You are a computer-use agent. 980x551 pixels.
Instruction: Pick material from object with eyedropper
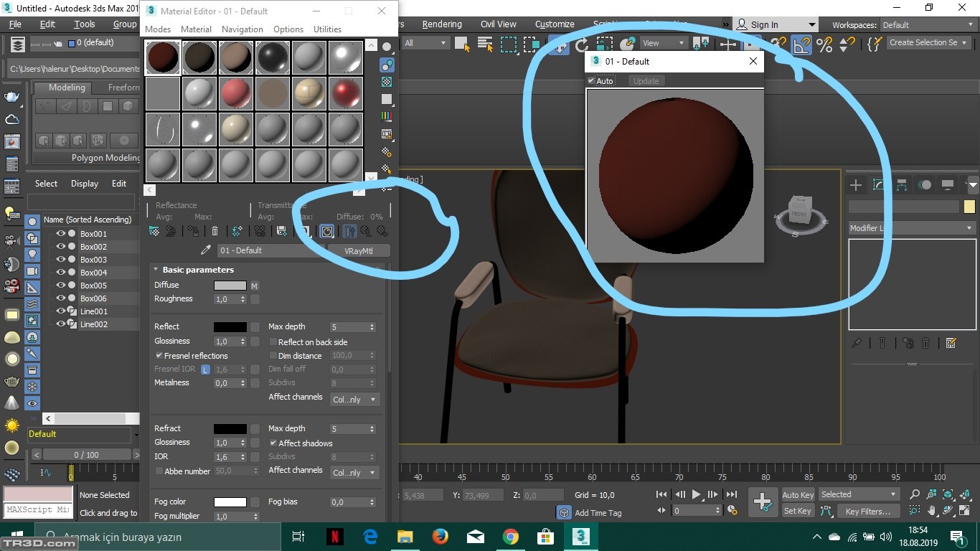click(206, 250)
